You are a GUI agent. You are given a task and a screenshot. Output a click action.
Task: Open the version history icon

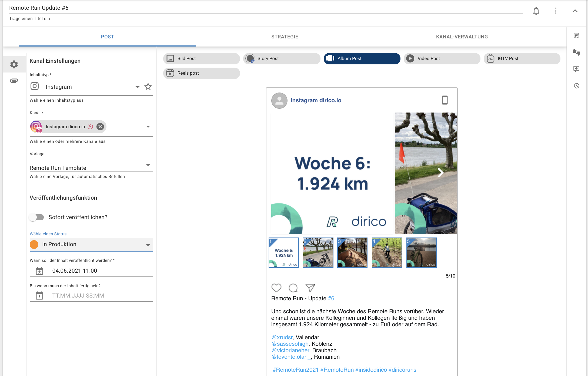pos(577,86)
